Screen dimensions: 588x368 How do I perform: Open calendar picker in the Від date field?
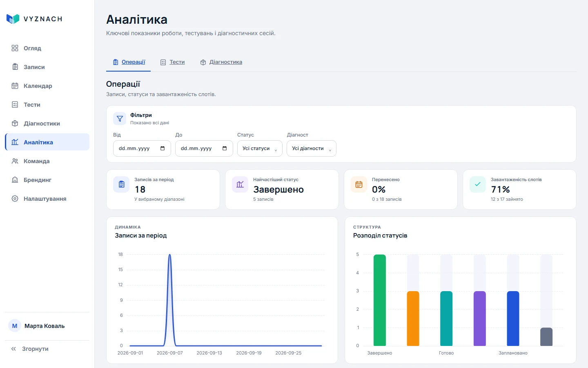coord(163,148)
